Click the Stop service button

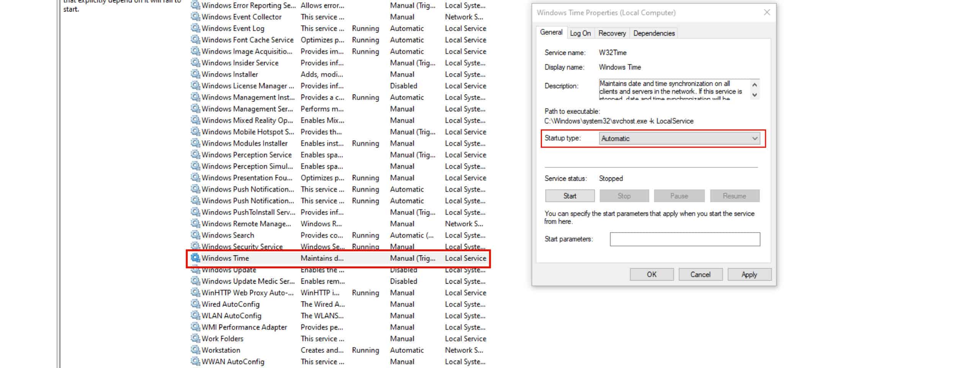624,196
